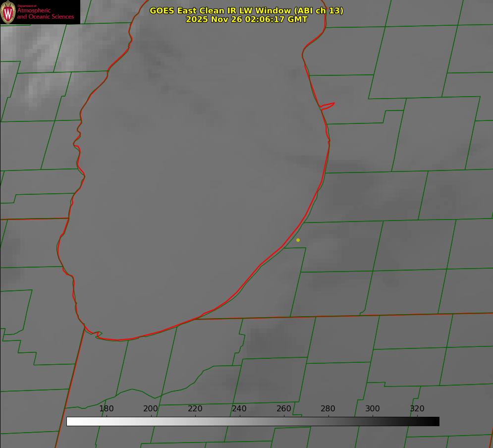493x448 pixels.
Task: Click the small red peninsula on the east shore
Action: (328, 106)
